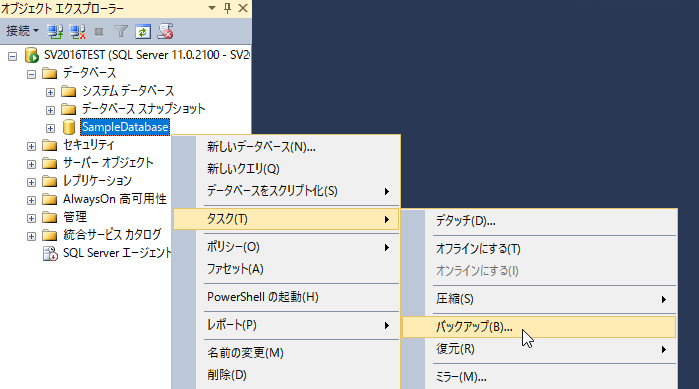The image size is (699, 389).
Task: Open the タスク(T) submenu
Action: click(x=286, y=219)
